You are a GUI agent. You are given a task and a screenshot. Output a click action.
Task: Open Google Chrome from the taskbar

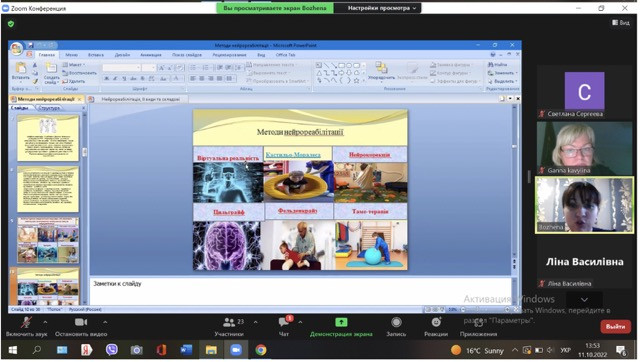tap(261, 350)
